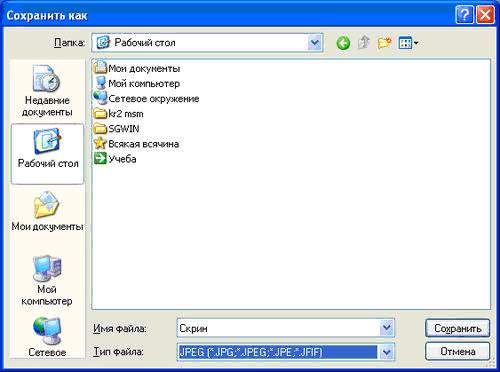Open Сетевое окружение in the sidebar
Image resolution: width=500 pixels, height=372 pixels.
(x=47, y=337)
